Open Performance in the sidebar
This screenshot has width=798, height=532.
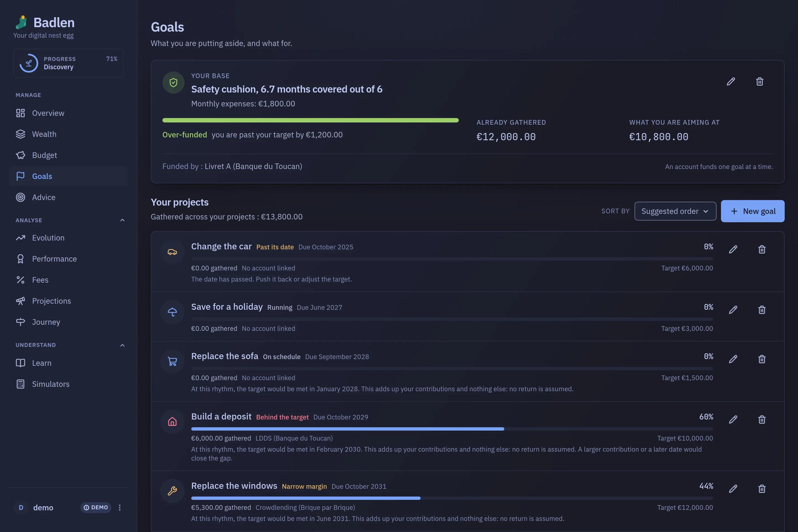coord(68,259)
